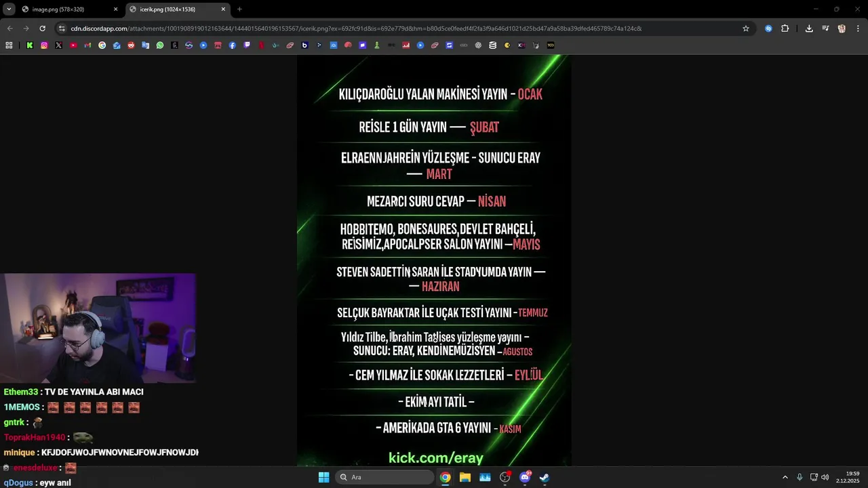Click the apps grid icon in bookmarks bar
The image size is (868, 488).
click(x=9, y=45)
